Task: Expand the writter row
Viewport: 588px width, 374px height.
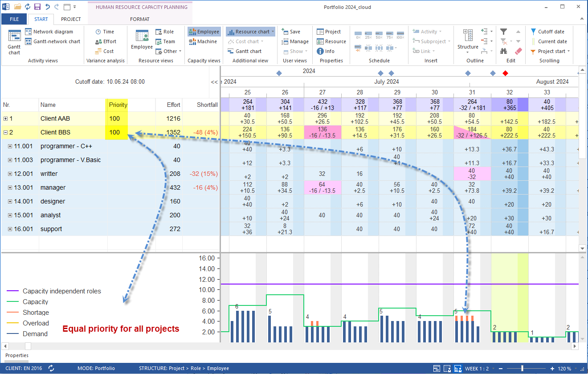Action: (x=10, y=174)
